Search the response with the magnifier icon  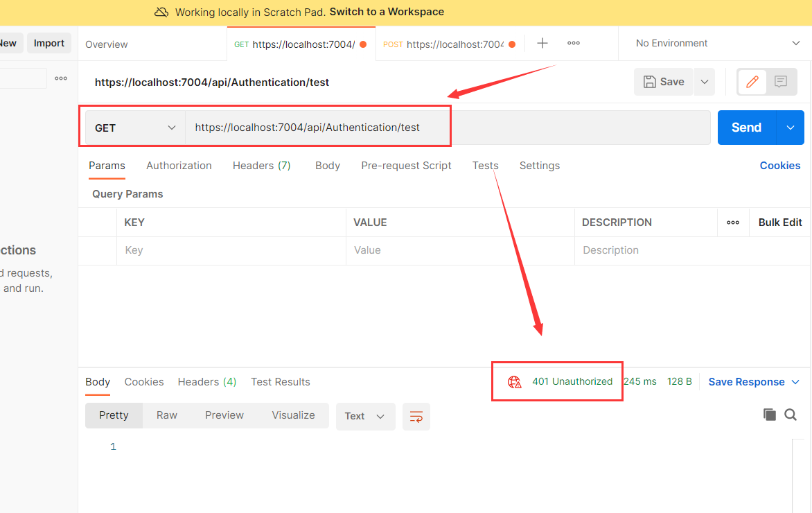791,414
